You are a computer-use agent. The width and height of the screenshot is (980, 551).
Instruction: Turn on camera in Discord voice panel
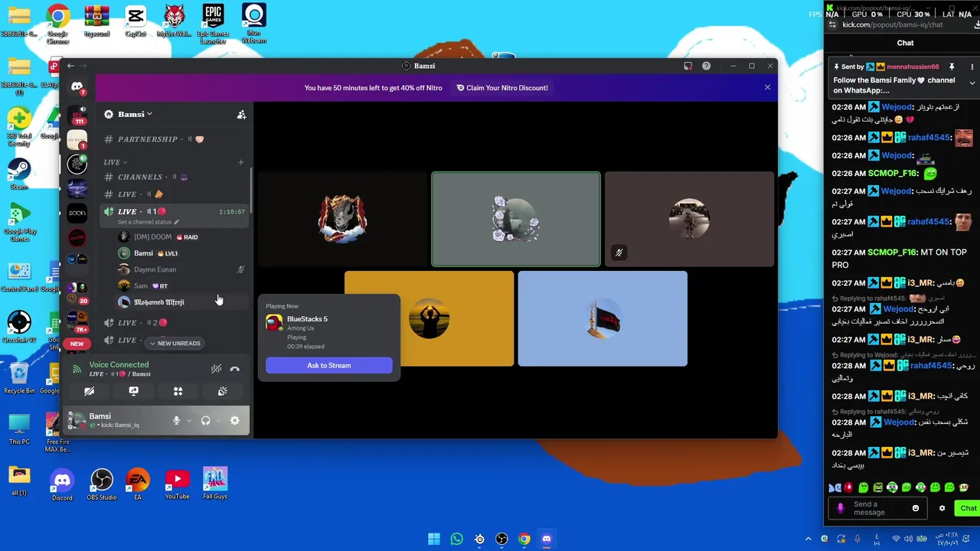(89, 391)
